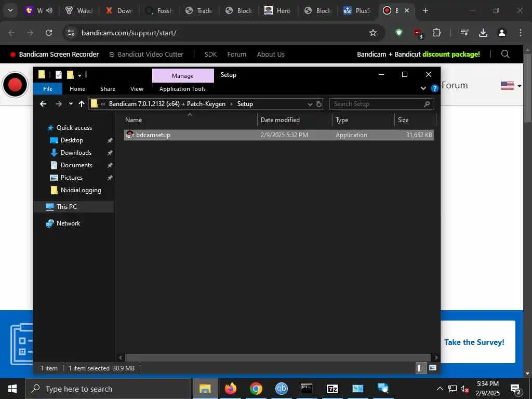Open the search tabs dropdown in Chrome
The image size is (532, 399).
(10, 10)
